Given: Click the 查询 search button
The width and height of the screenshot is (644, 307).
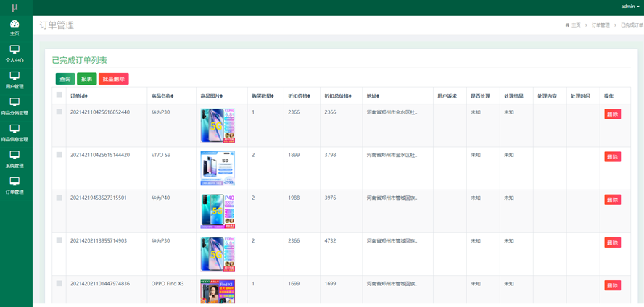Looking at the screenshot, I should 65,79.
